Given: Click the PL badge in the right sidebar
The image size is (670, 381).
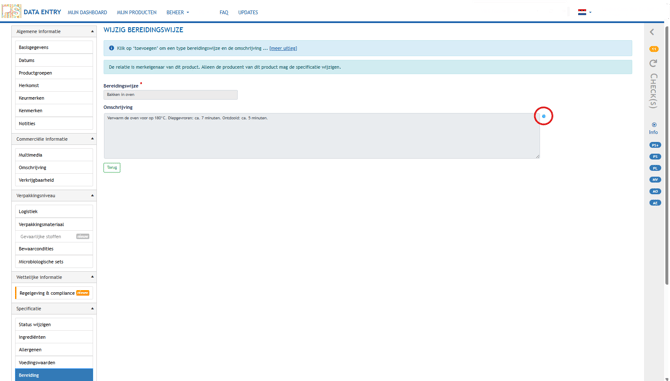Looking at the screenshot, I should click(655, 168).
